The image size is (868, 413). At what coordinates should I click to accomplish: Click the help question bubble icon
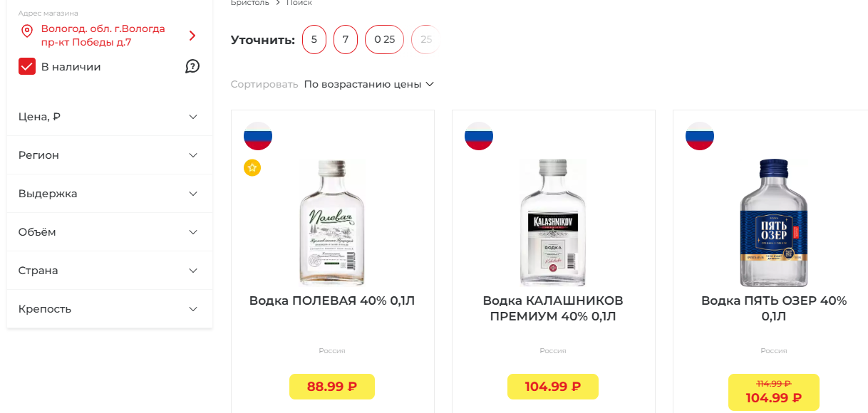[x=192, y=66]
